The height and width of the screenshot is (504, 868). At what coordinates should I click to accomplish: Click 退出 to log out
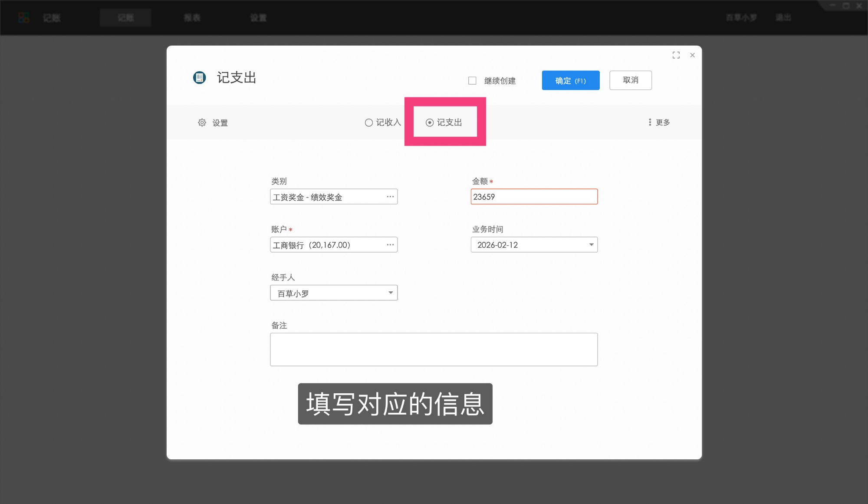click(x=783, y=18)
